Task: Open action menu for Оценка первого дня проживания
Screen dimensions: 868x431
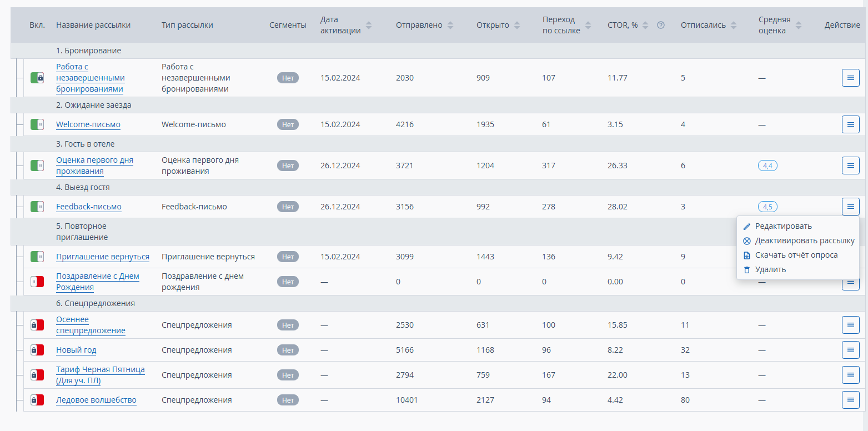Action: (850, 166)
